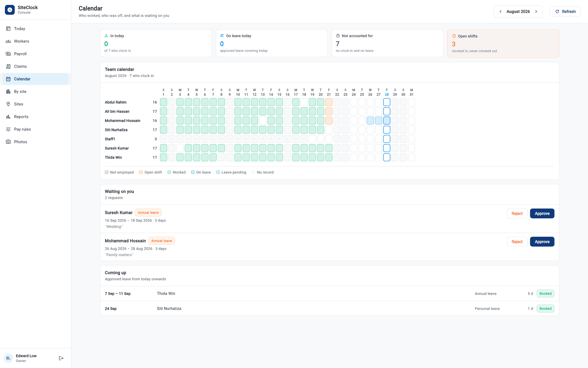Click the Payroll money icon in sidebar

(x=8, y=54)
